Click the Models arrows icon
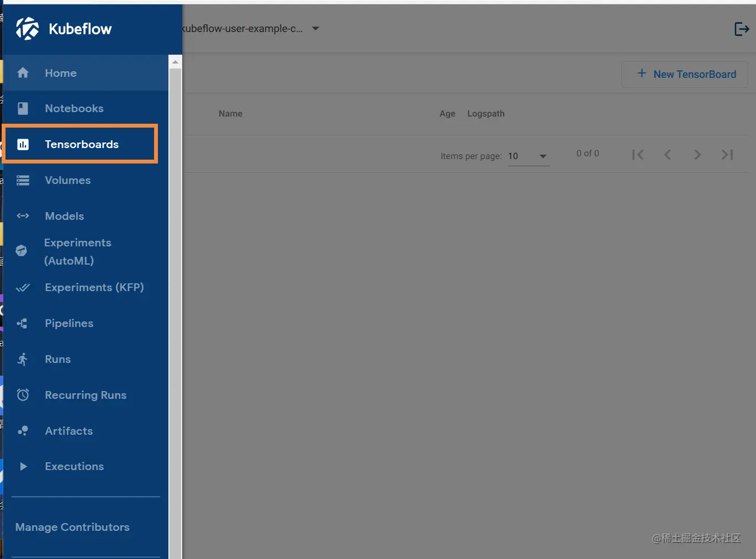 tap(23, 216)
